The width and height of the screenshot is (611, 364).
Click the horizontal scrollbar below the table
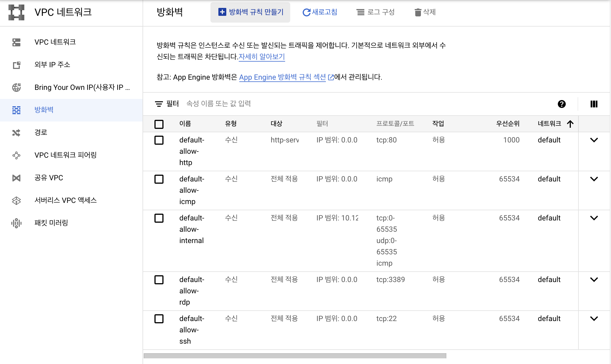click(x=295, y=356)
